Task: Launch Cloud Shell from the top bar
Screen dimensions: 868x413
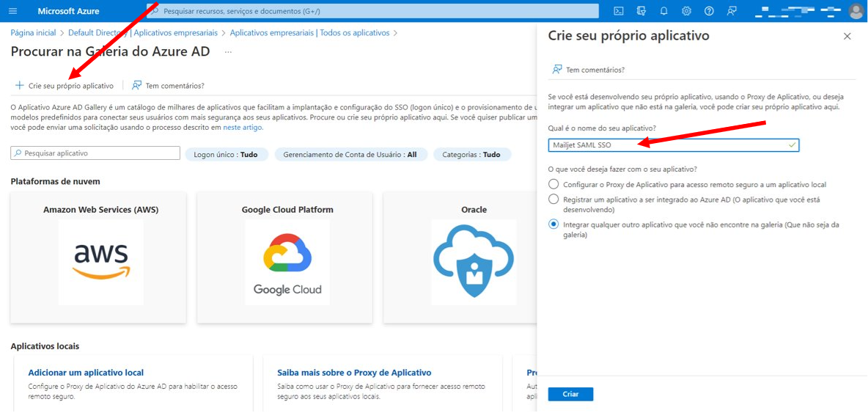Action: coord(619,11)
